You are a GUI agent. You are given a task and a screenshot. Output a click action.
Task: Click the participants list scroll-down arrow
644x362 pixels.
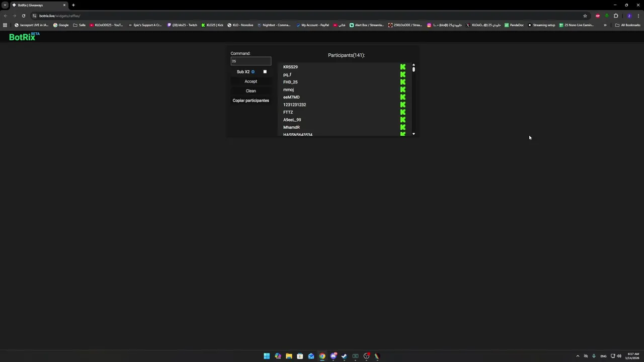pyautogui.click(x=414, y=134)
